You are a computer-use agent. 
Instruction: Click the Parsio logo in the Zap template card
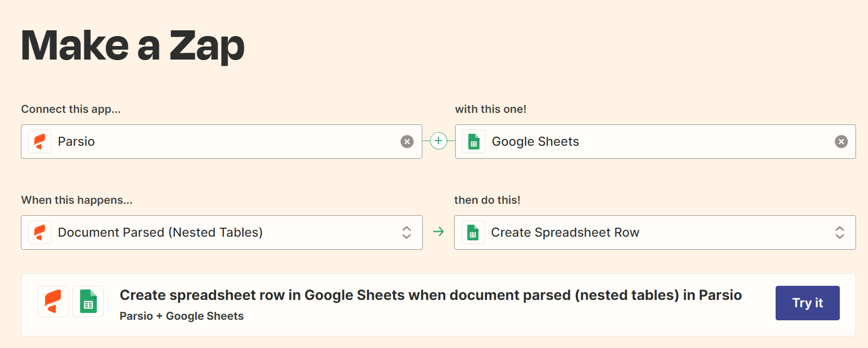point(53,301)
